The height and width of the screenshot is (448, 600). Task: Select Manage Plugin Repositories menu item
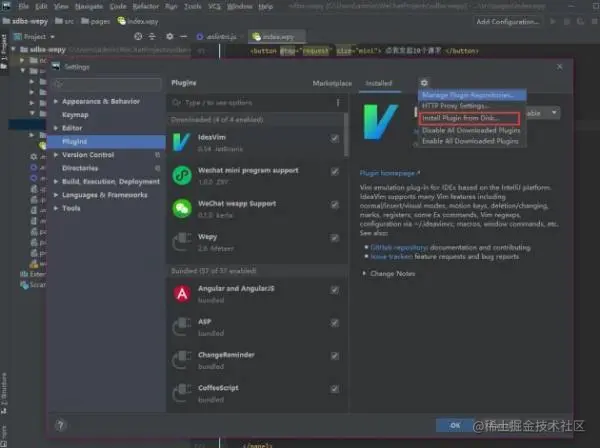click(472, 95)
